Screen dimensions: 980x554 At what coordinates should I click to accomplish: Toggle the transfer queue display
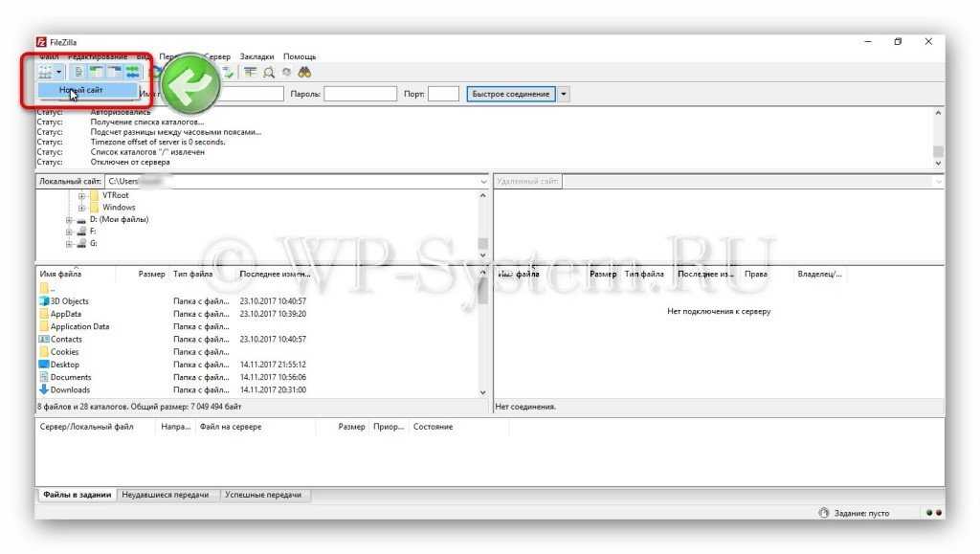click(132, 72)
